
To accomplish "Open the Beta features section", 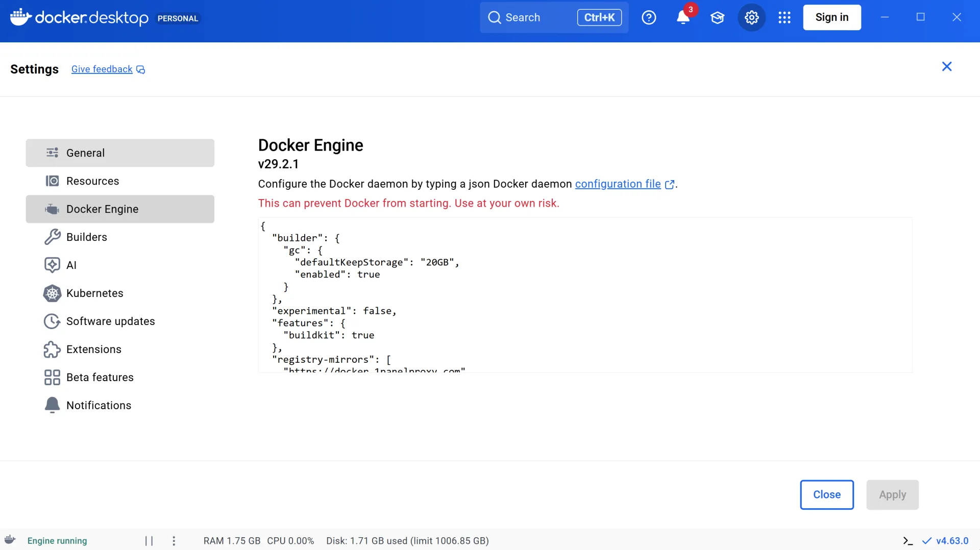I will (120, 378).
